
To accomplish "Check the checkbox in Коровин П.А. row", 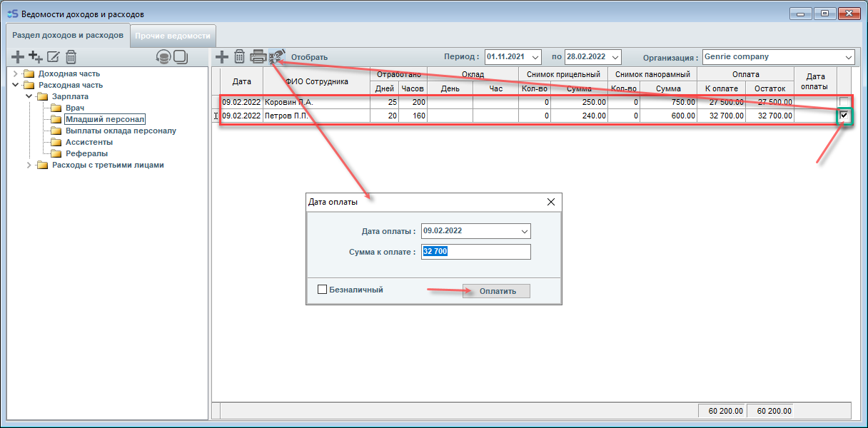I will tap(844, 102).
